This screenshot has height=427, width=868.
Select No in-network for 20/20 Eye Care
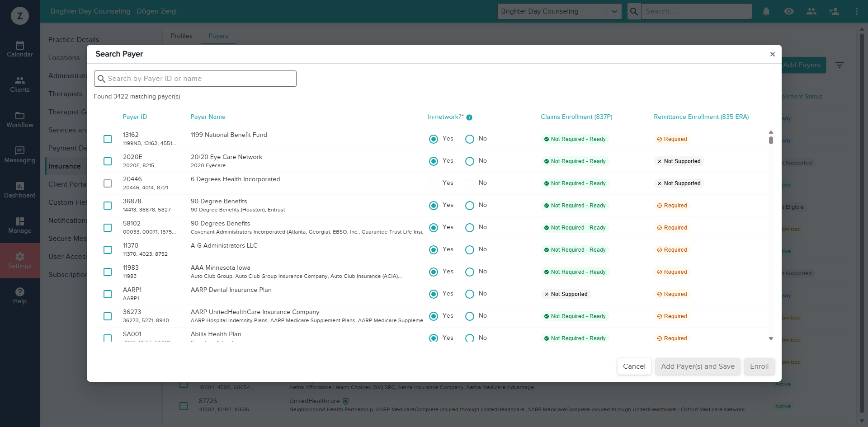pyautogui.click(x=470, y=161)
